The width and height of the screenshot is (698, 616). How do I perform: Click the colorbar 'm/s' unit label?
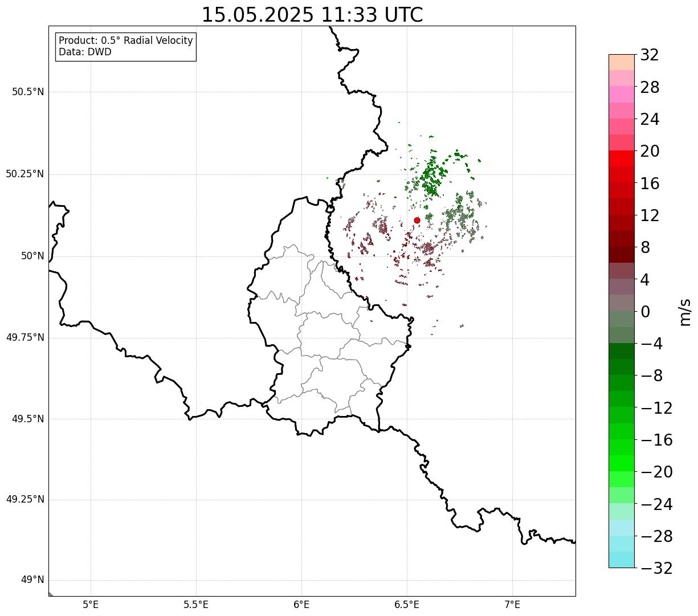coord(685,312)
